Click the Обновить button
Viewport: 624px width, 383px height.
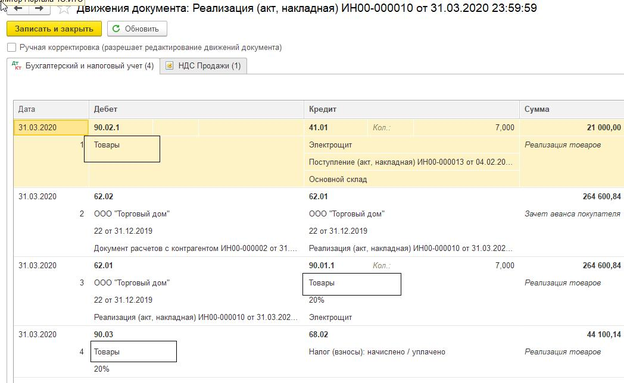click(x=137, y=29)
